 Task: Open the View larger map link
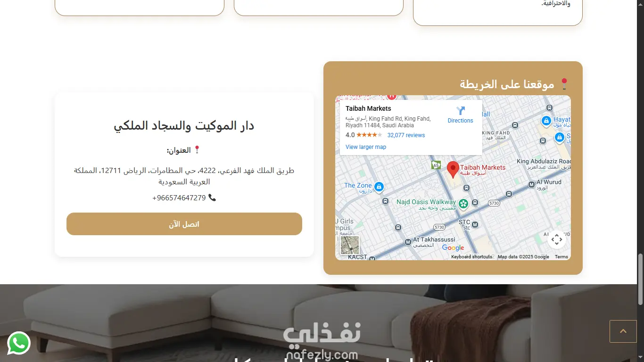pyautogui.click(x=366, y=147)
